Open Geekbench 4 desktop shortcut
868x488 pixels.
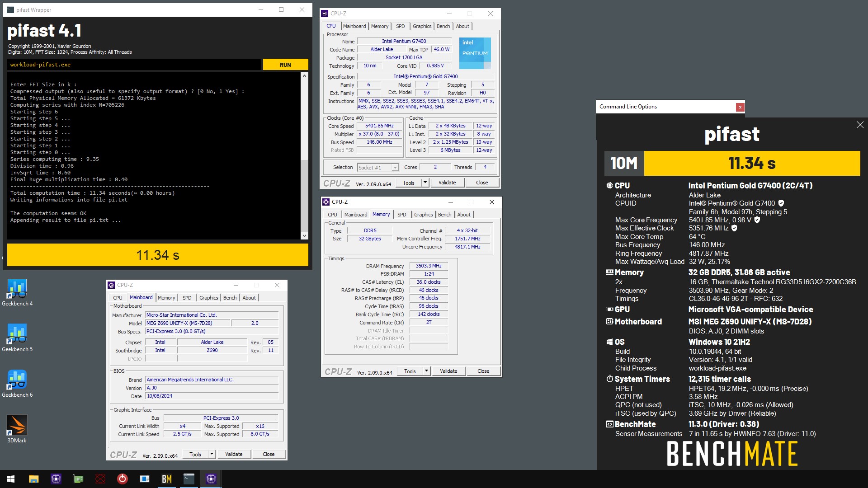click(x=17, y=292)
